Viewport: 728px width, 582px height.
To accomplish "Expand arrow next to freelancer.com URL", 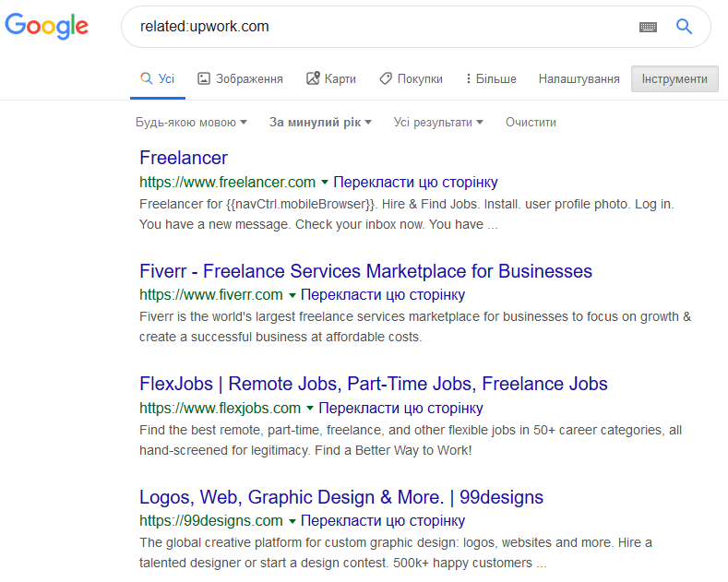I will (x=325, y=182).
